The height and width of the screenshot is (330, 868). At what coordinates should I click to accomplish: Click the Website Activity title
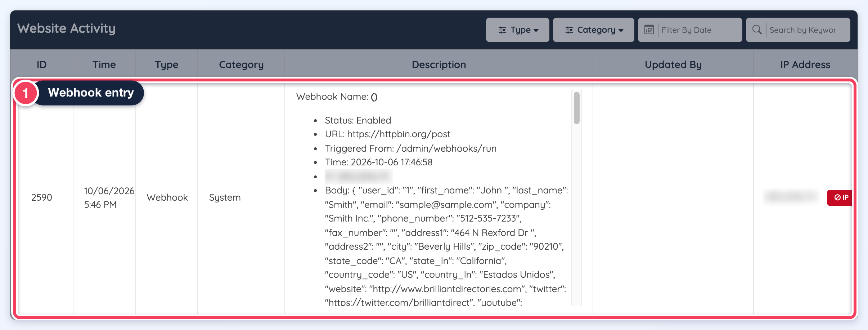[x=67, y=28]
